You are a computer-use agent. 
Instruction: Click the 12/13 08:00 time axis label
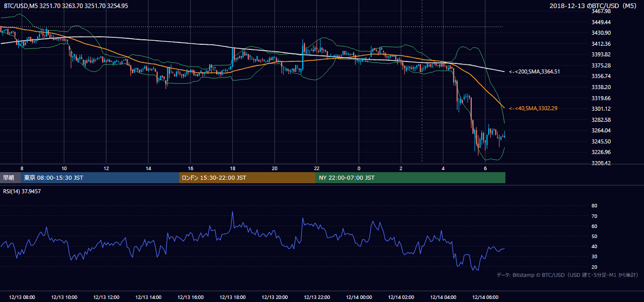click(x=22, y=297)
